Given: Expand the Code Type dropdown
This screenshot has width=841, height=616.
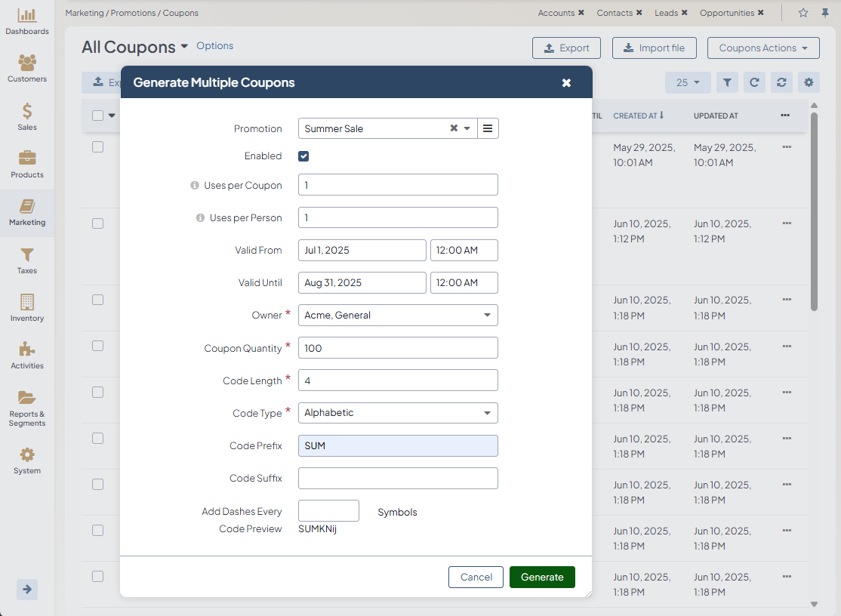Looking at the screenshot, I should (x=398, y=413).
